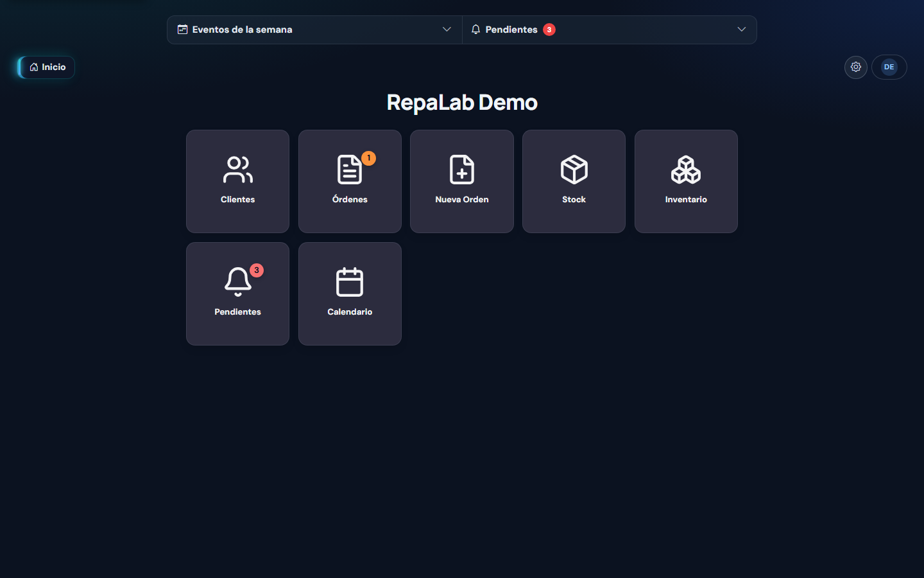The width and height of the screenshot is (924, 578).
Task: Click the Stock label text
Action: click(574, 200)
